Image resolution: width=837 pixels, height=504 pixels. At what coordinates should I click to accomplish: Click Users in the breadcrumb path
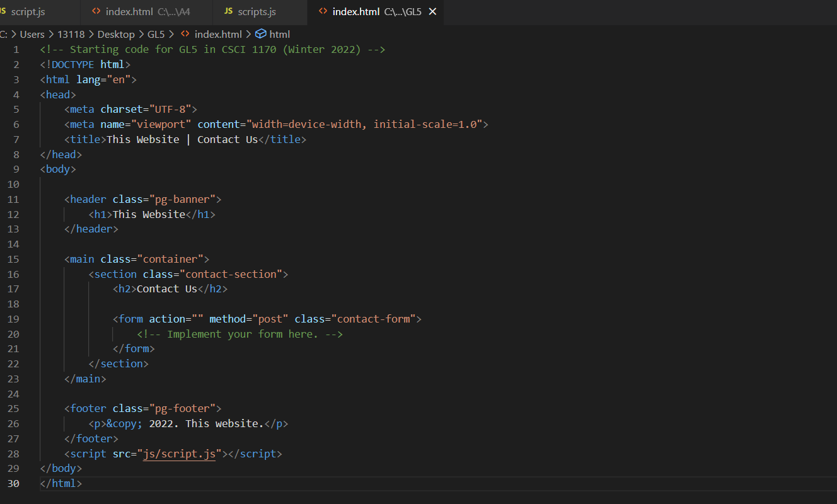point(32,34)
